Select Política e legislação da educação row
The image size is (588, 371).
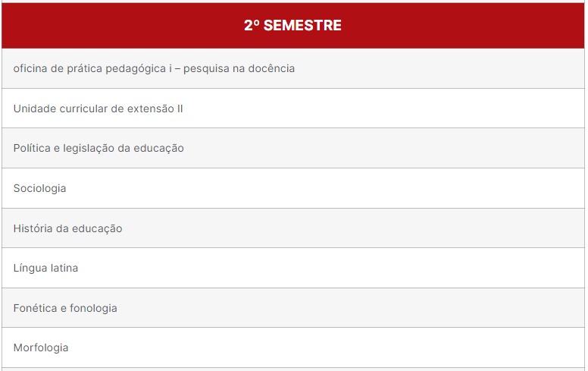(x=293, y=148)
